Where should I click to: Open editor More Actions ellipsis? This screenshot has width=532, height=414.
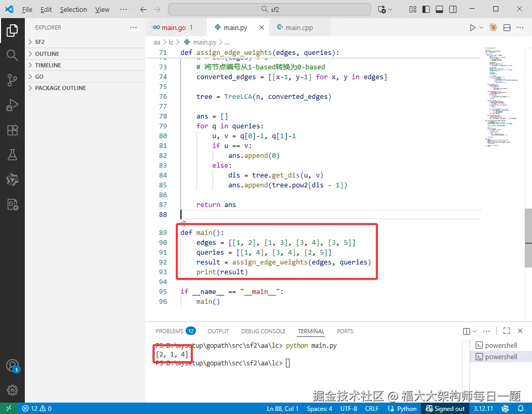point(520,28)
